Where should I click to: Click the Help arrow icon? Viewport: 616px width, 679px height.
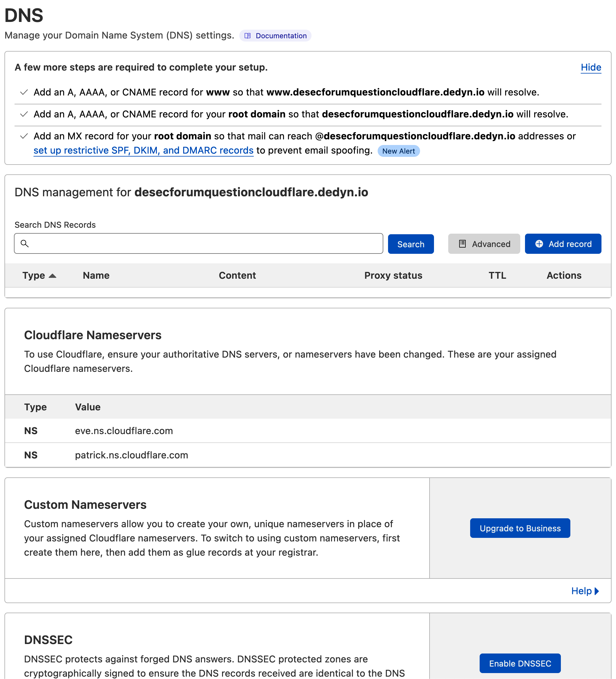coord(596,591)
